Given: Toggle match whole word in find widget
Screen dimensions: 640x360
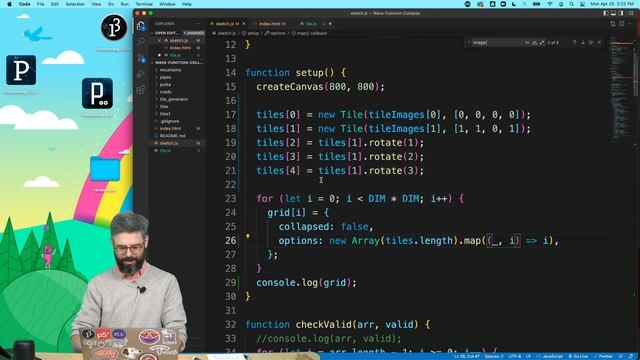Looking at the screenshot, I should click(x=534, y=42).
